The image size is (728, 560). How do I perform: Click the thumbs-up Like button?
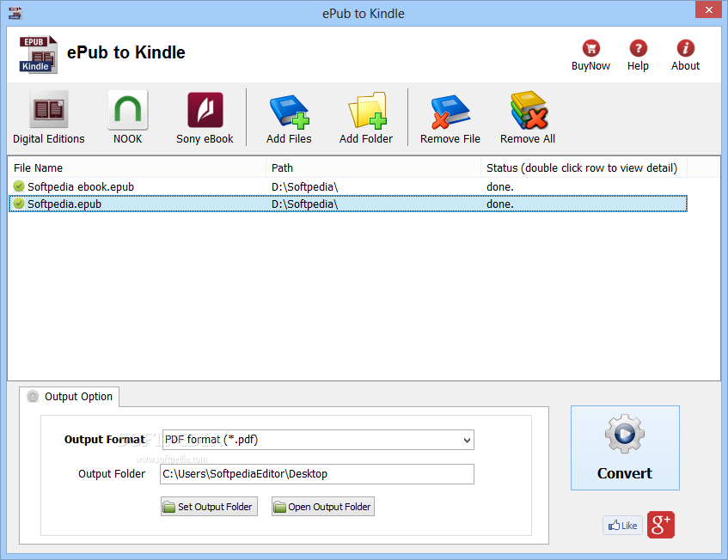622,525
